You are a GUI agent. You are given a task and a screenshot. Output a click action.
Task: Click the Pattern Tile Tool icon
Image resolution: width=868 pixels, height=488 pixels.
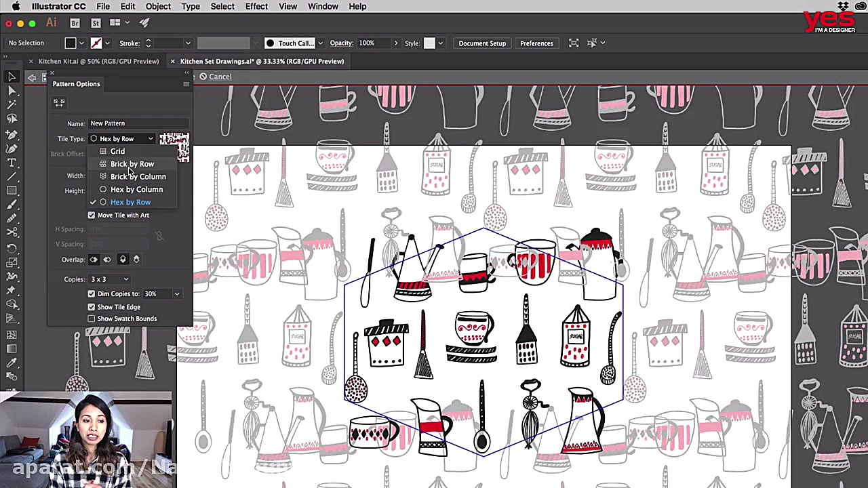point(59,102)
